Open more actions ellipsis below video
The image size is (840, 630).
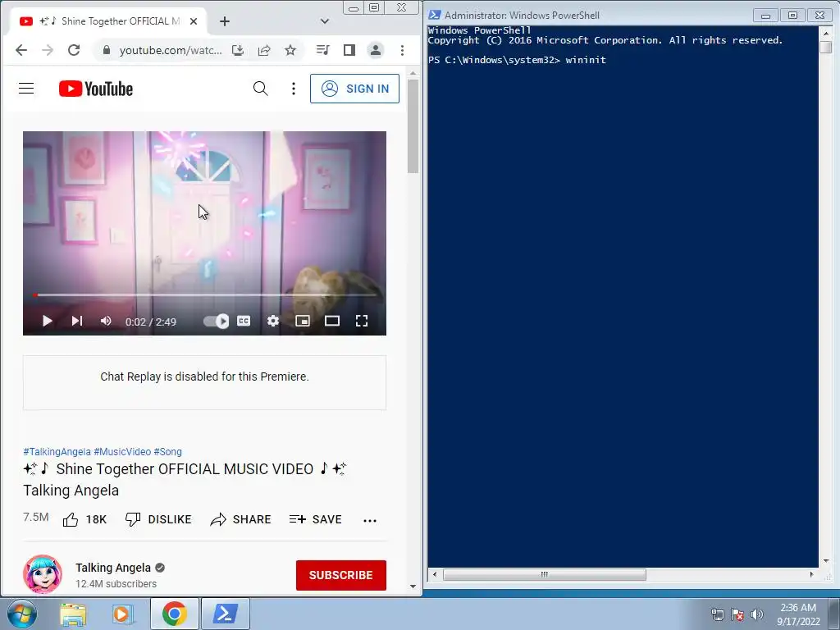click(370, 520)
